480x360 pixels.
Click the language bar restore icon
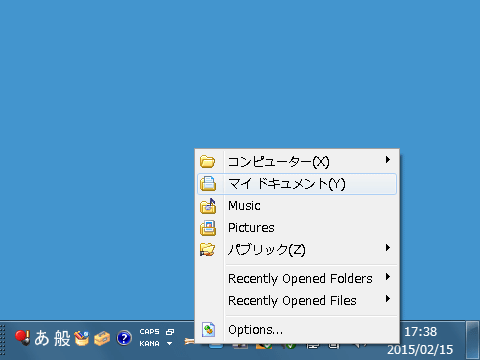click(170, 332)
